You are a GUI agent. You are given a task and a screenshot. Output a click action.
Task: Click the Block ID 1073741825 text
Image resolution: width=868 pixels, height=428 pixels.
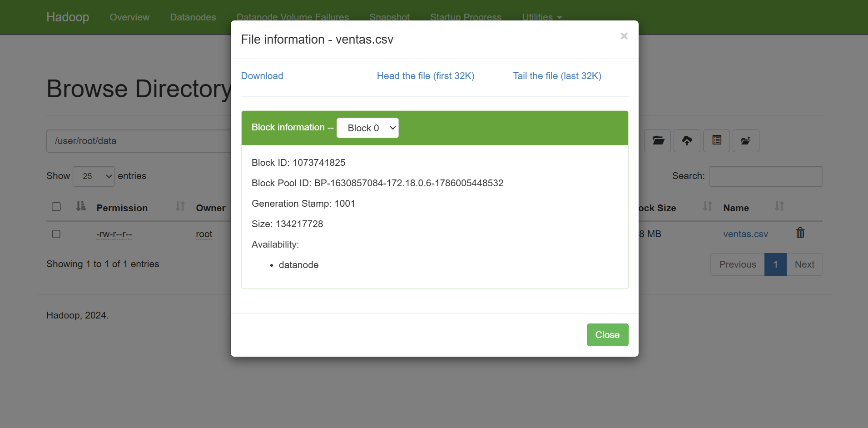point(298,163)
